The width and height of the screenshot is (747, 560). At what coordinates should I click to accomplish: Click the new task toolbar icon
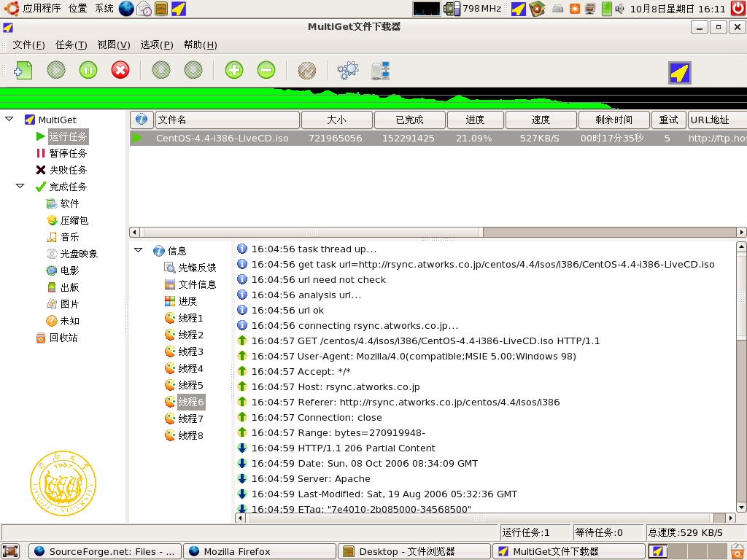click(x=24, y=70)
